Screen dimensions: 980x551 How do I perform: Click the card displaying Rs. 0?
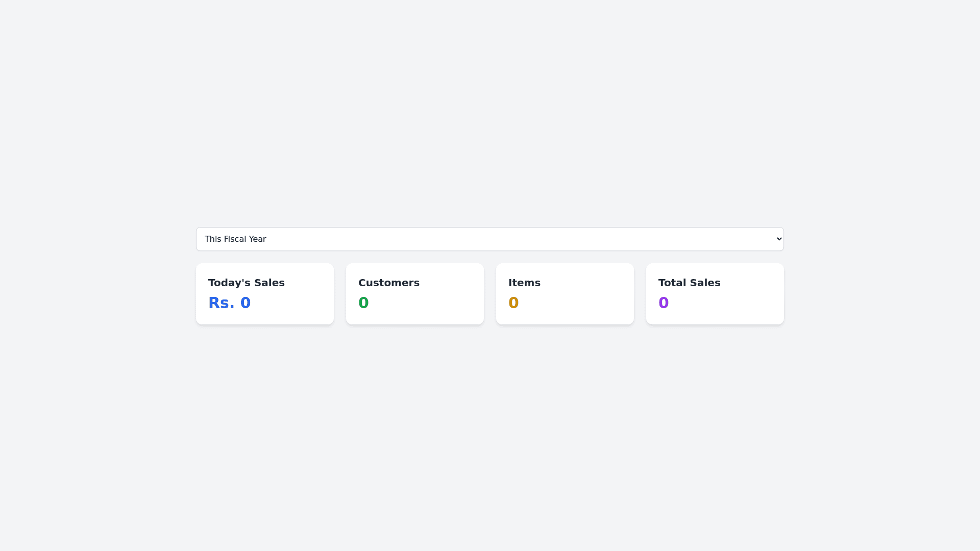coord(264,293)
